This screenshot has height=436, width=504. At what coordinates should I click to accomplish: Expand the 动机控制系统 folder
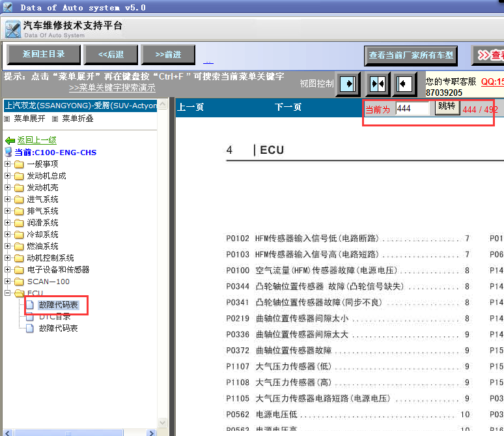coord(7,257)
